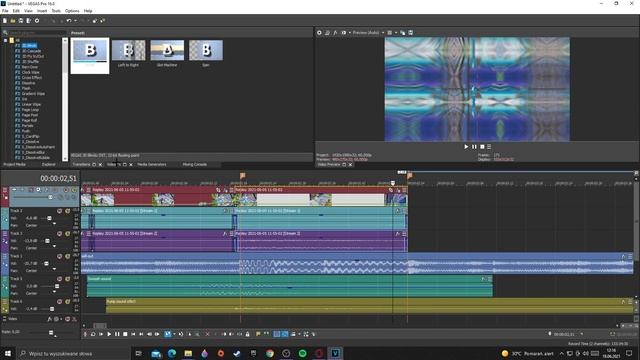The height and width of the screenshot is (360, 640).
Task: Select Gradient Wipe transition in list
Action: pos(33,93)
